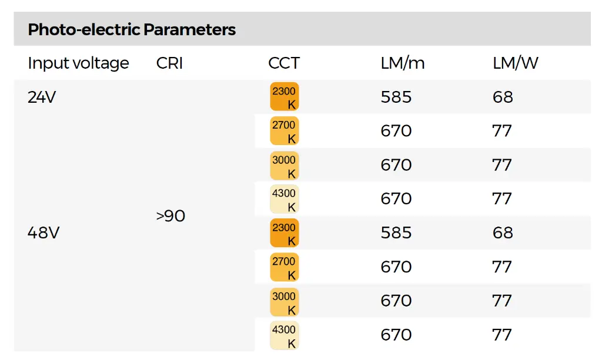Click the 24V input voltage cell
The image size is (602, 364).
(42, 97)
